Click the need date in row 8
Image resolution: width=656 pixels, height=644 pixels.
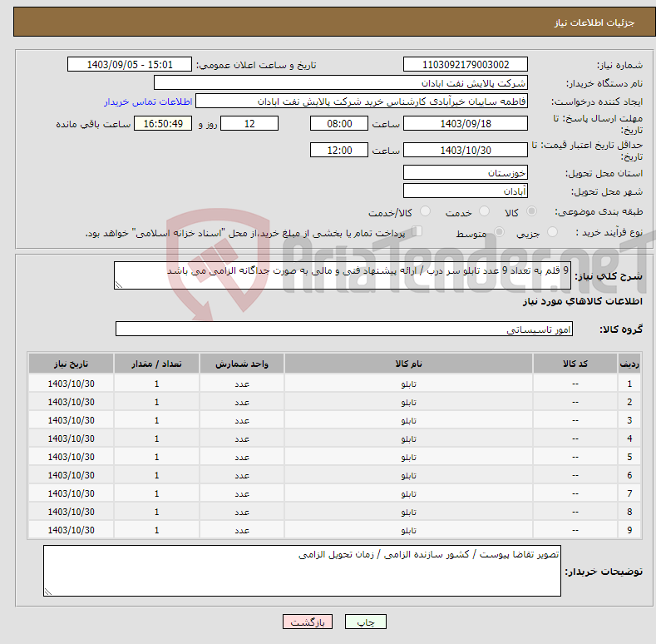72,512
